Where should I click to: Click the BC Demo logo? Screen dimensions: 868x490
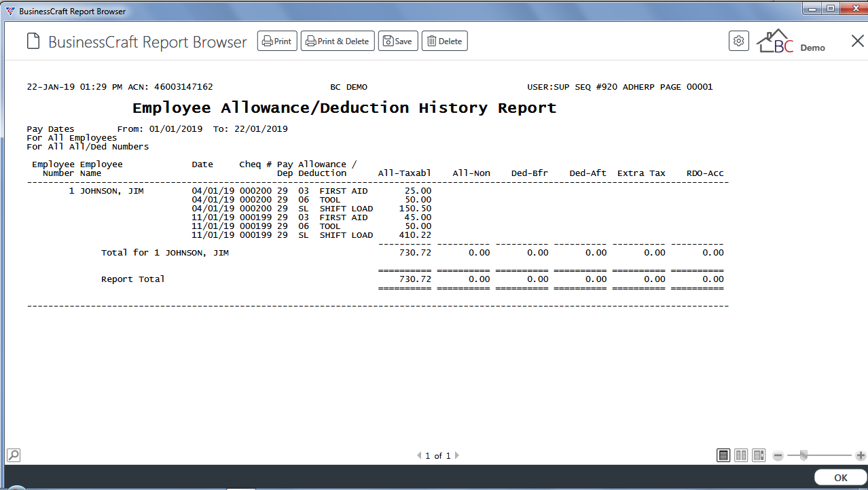(791, 42)
